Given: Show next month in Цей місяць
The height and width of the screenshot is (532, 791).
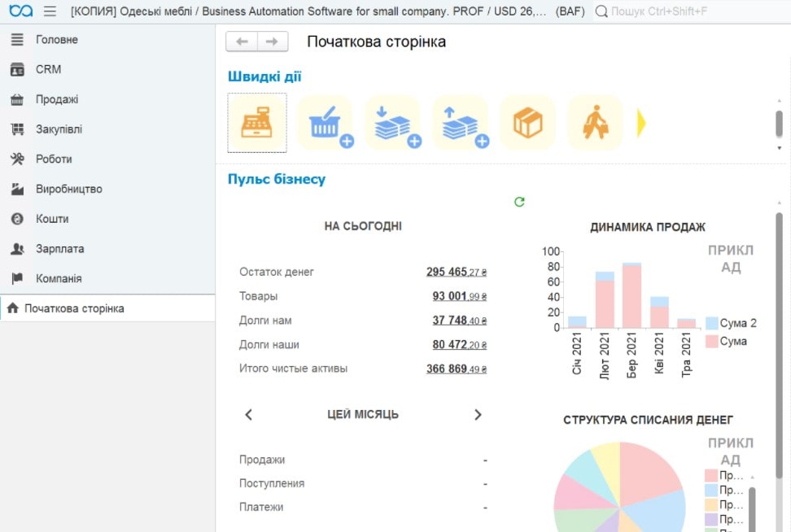Looking at the screenshot, I should [478, 414].
